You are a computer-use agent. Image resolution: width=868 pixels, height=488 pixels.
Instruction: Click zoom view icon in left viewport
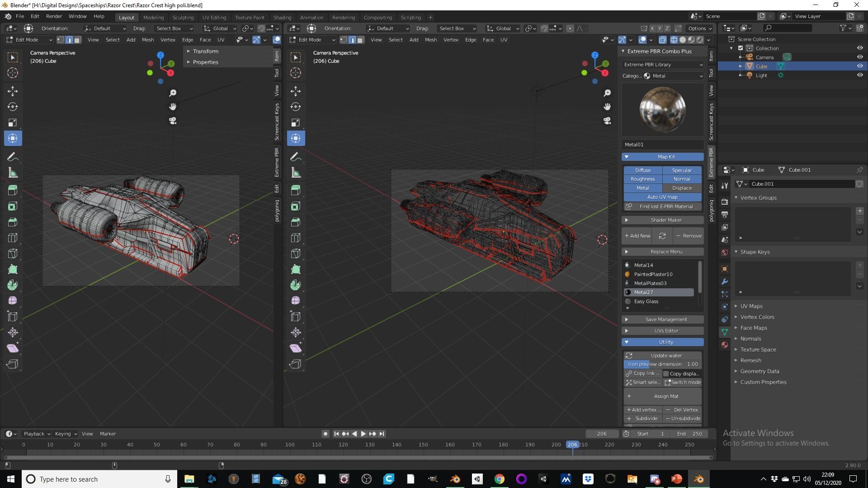[173, 93]
